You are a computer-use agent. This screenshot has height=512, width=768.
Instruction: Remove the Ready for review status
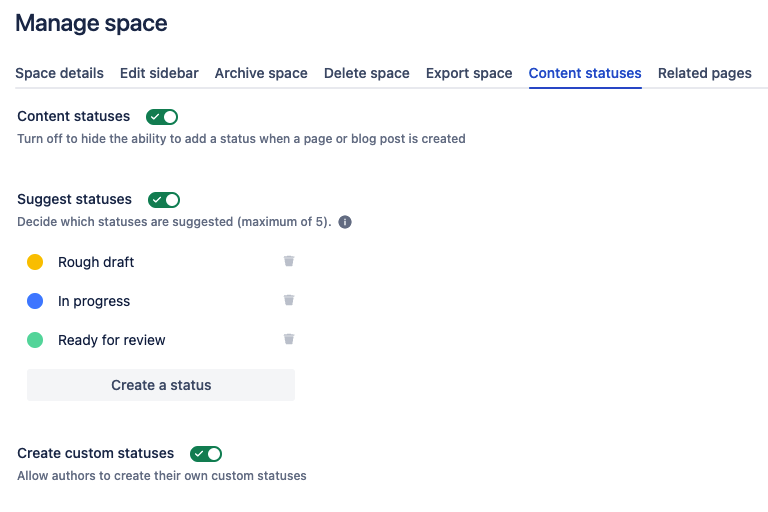click(x=289, y=339)
